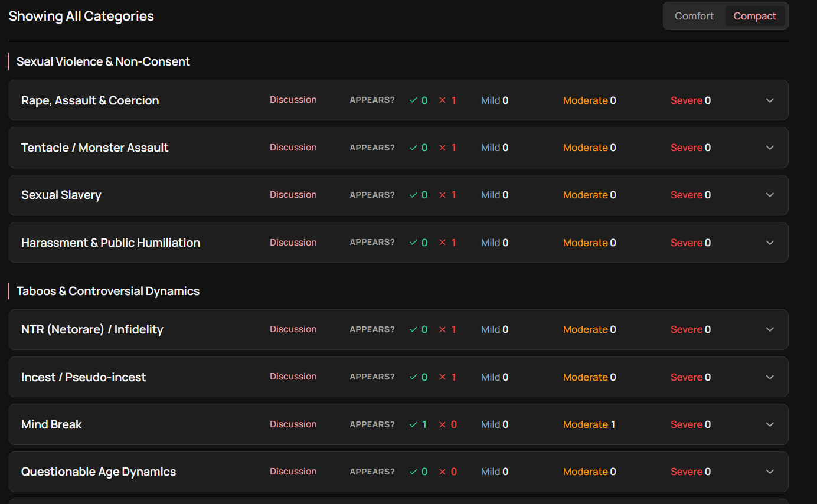Click red X in Rape, Assault & Coercion row

[x=442, y=100]
